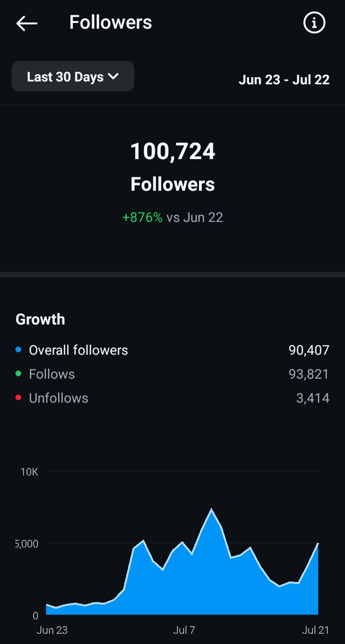Toggle the Follows series

pos(52,374)
